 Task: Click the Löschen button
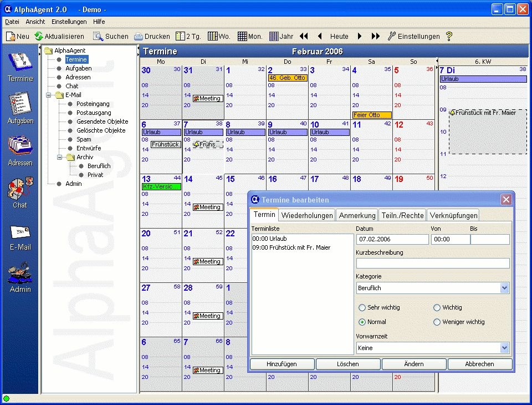click(x=348, y=364)
